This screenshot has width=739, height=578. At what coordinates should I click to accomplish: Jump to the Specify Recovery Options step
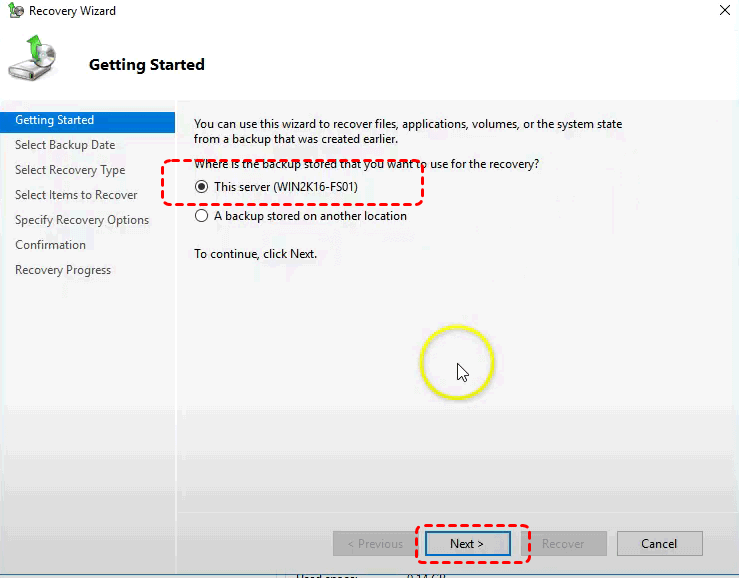coord(82,220)
